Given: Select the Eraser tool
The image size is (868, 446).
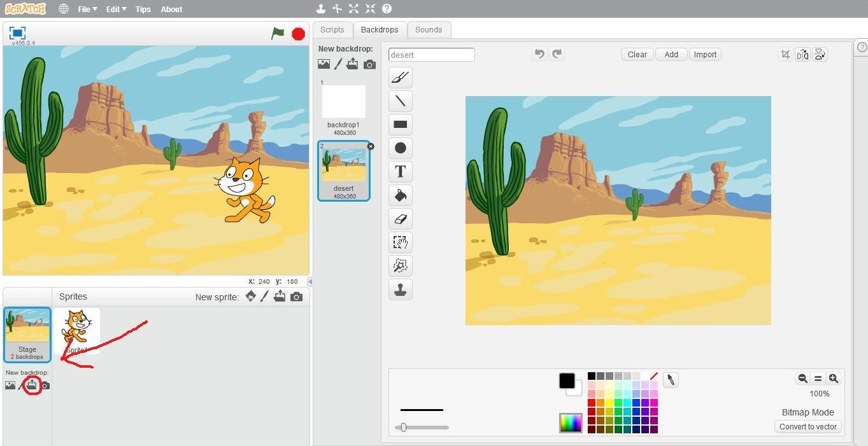Looking at the screenshot, I should pos(400,219).
